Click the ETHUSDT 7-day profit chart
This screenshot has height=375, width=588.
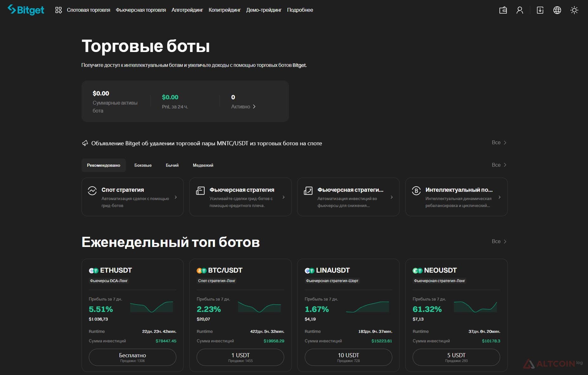point(152,307)
